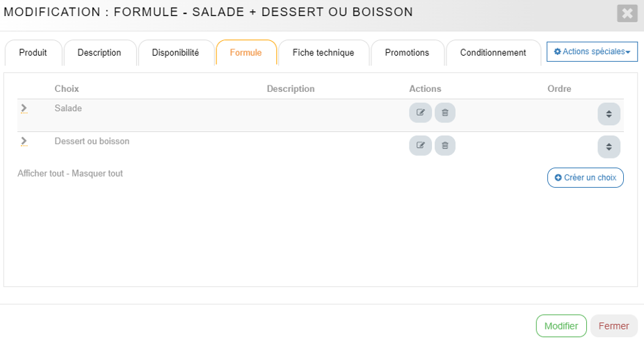Switch to the Conditionnement tab
This screenshot has width=644, height=342.
pos(493,53)
